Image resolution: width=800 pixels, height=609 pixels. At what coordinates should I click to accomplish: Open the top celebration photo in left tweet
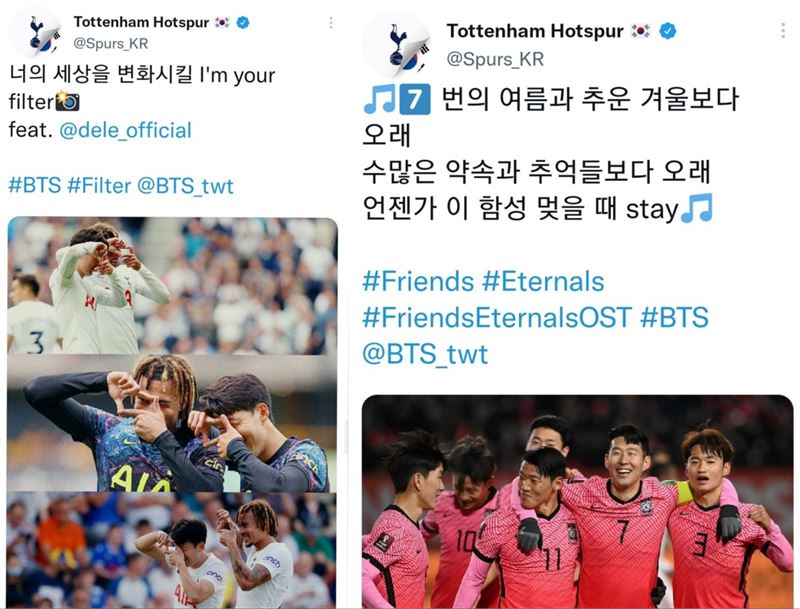[x=172, y=286]
